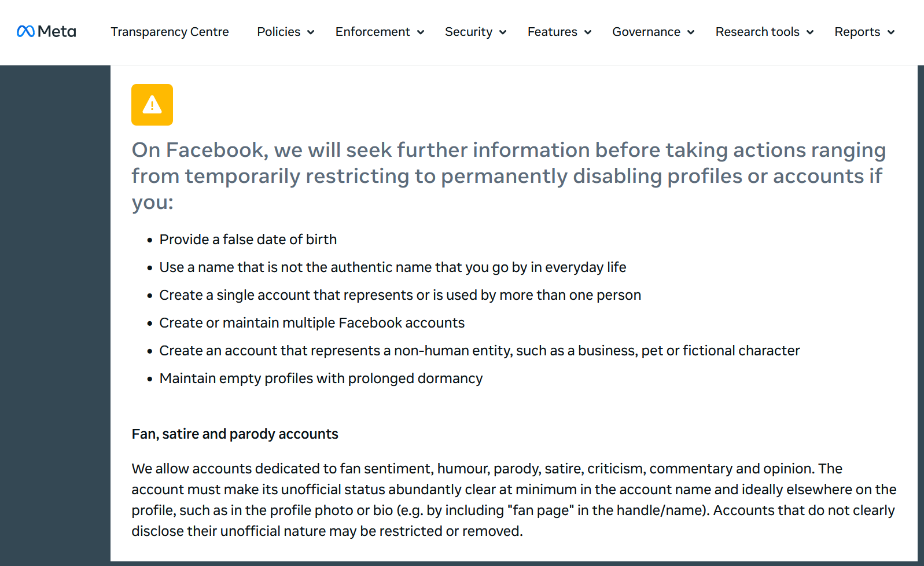Select the Security menu item
This screenshot has height=566, width=924.
point(469,32)
